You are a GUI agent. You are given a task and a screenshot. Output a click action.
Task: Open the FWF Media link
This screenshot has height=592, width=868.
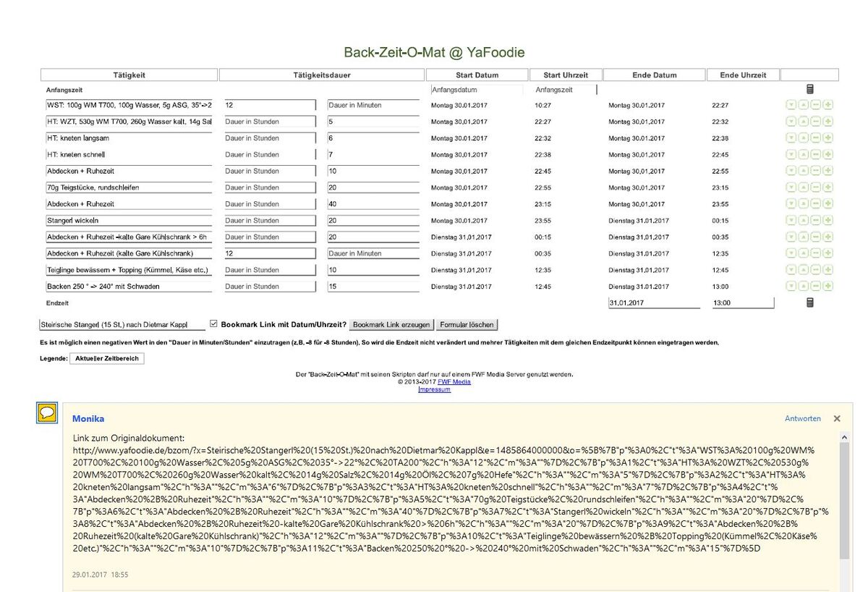coord(454,382)
